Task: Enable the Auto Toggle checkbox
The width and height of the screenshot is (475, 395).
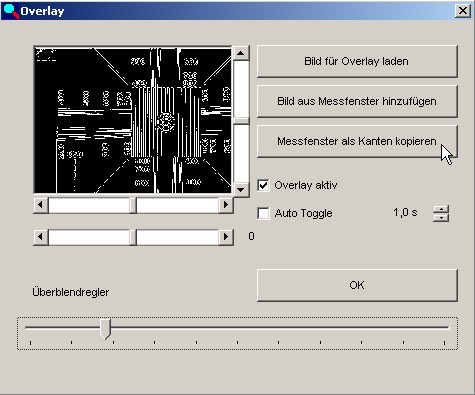Action: coord(263,213)
